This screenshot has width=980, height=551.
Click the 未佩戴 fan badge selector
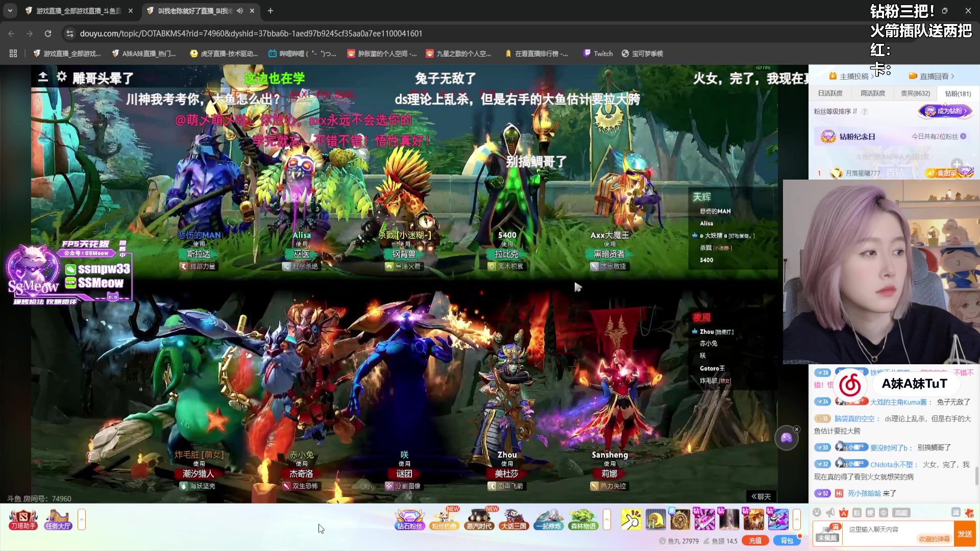(827, 533)
